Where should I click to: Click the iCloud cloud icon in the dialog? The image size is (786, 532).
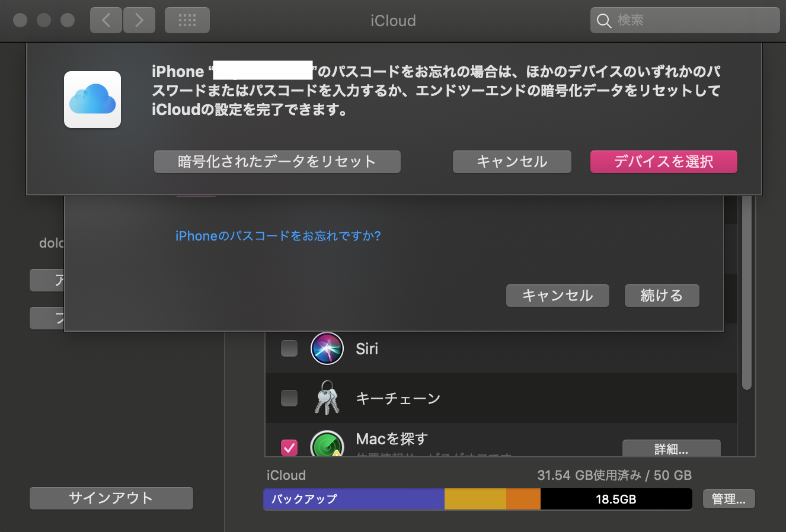pos(92,100)
